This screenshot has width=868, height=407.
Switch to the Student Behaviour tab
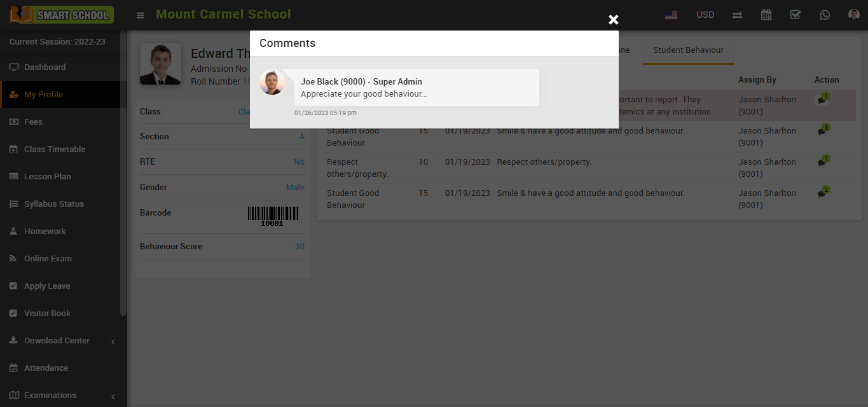688,50
